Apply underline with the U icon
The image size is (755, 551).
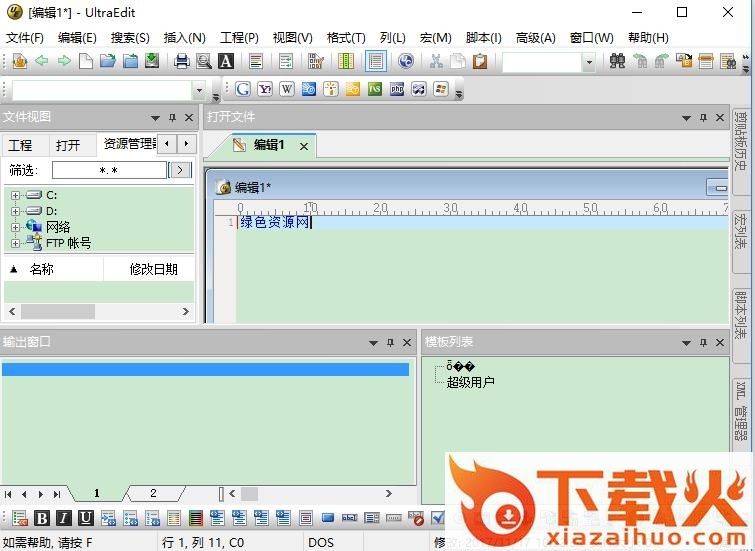click(x=86, y=518)
